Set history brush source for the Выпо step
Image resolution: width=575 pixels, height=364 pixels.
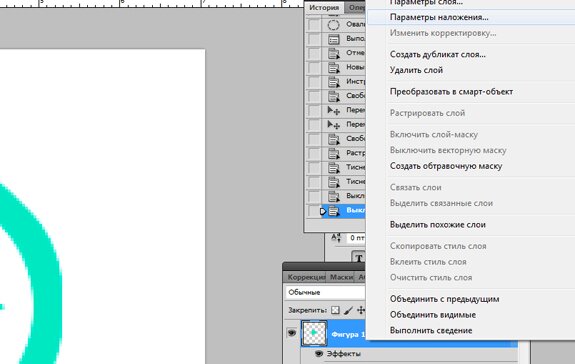(314, 39)
